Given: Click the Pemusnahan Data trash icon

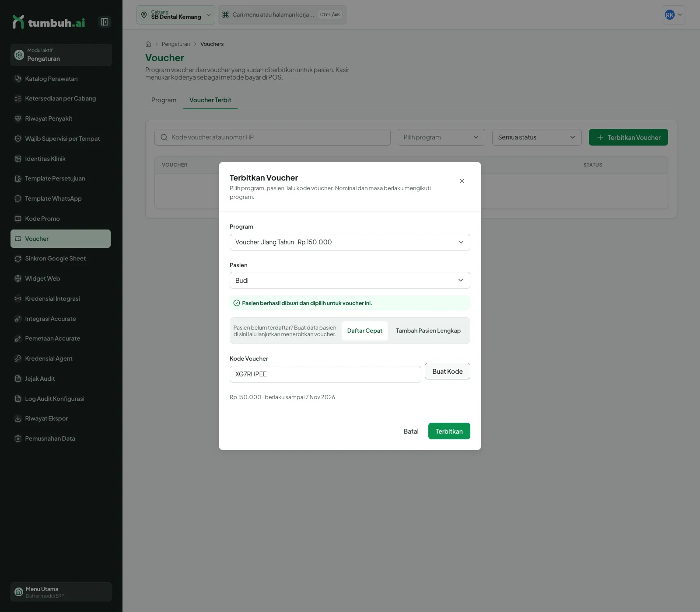Looking at the screenshot, I should pyautogui.click(x=18, y=438).
